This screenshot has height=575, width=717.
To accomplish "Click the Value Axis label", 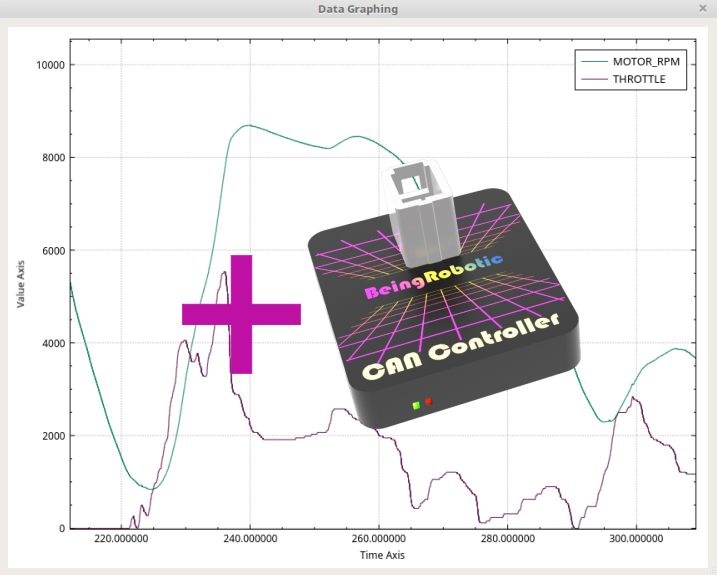I will (20, 284).
